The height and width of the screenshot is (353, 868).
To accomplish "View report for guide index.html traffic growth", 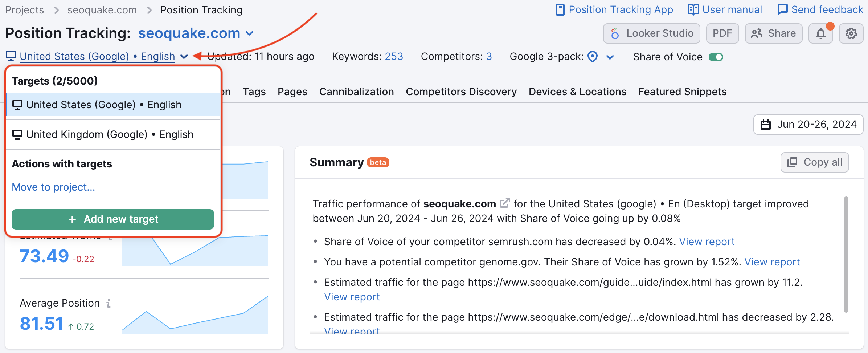I will point(352,297).
